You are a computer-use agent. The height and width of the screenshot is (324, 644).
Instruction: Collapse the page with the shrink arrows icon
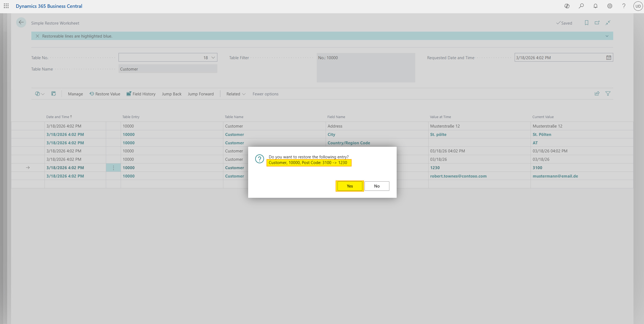pos(608,23)
